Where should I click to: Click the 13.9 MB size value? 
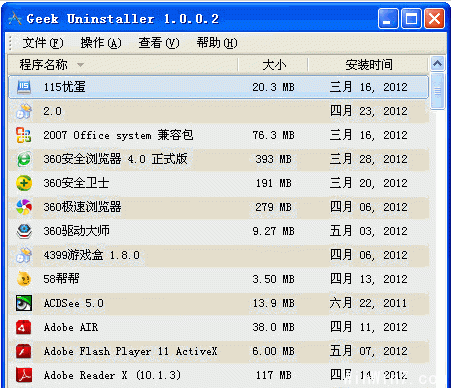click(273, 303)
